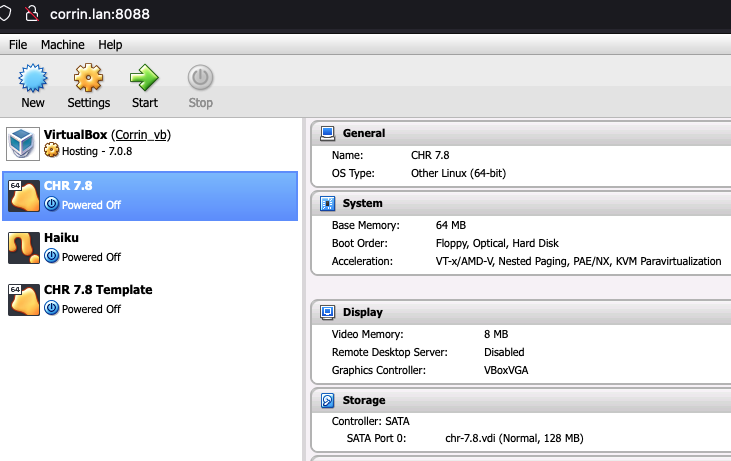Screen dimensions: 731x461
Task: Click the Name value 'CHR 7.8'
Action: (x=430, y=155)
